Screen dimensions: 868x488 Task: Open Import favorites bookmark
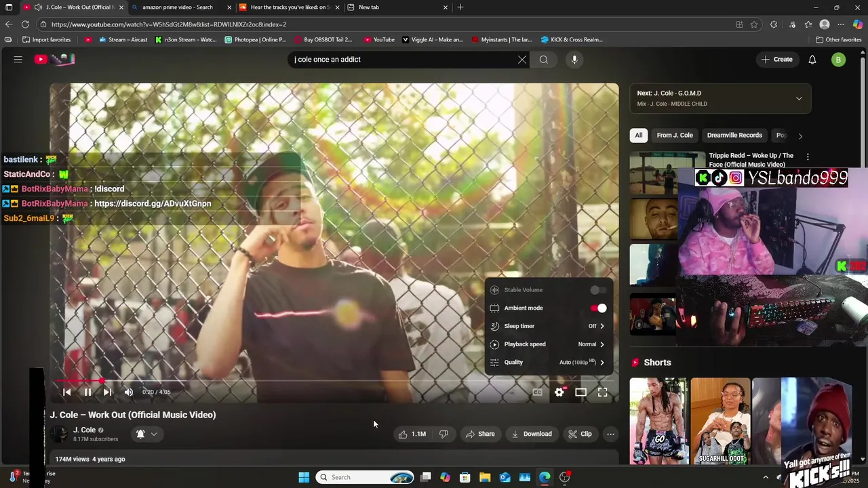(47, 39)
